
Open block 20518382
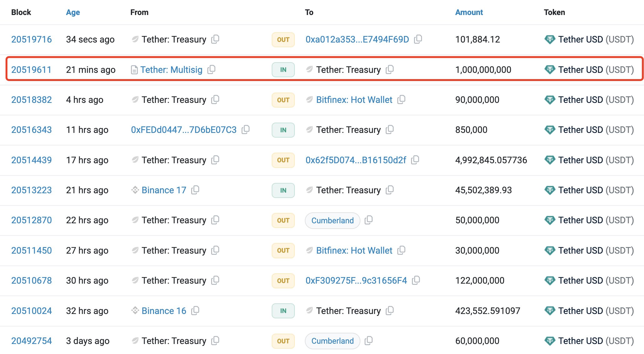32,100
